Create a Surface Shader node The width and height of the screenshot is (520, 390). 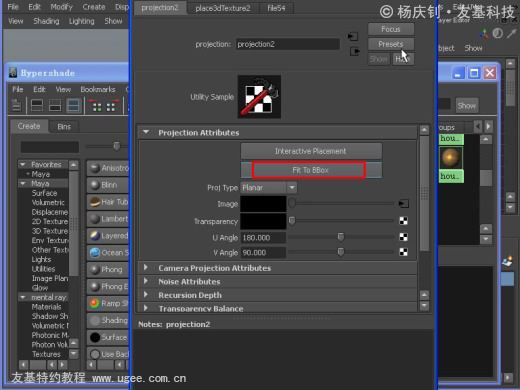coord(108,338)
